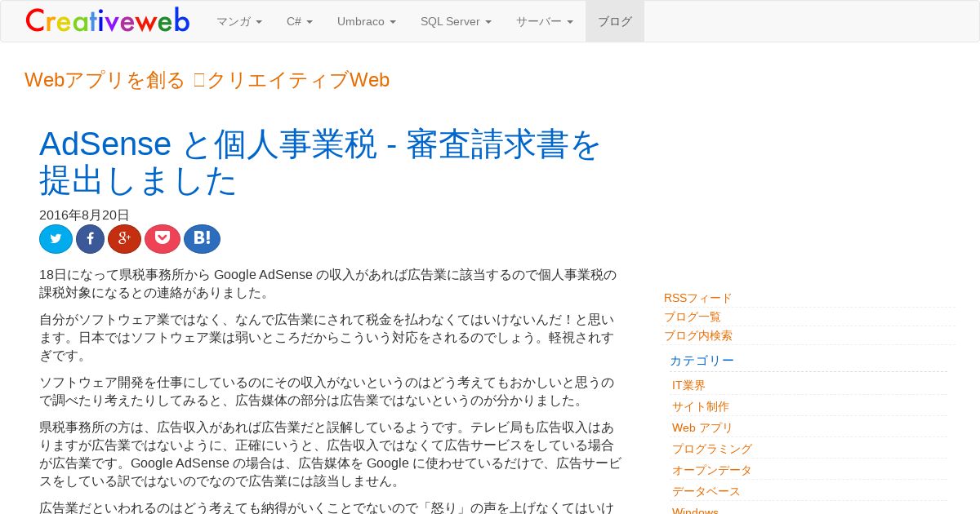The image size is (980, 514).
Task: Click the Webアプリを創る クリエイティブWeb heading
Action: (207, 80)
